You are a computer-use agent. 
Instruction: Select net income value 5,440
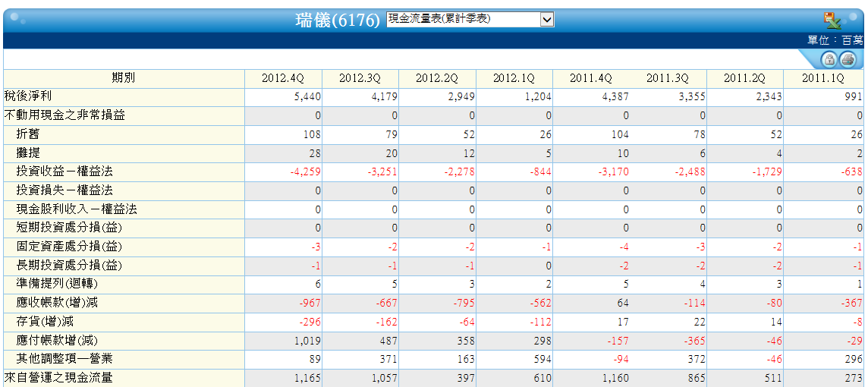point(308,97)
